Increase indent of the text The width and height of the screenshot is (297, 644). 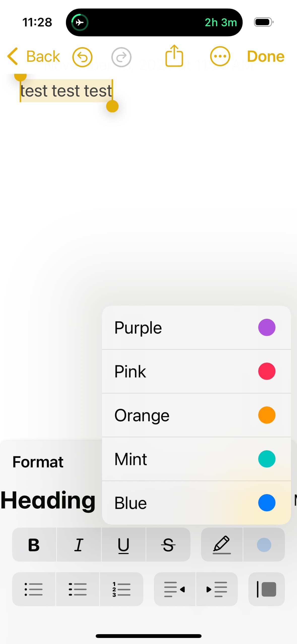point(217,589)
